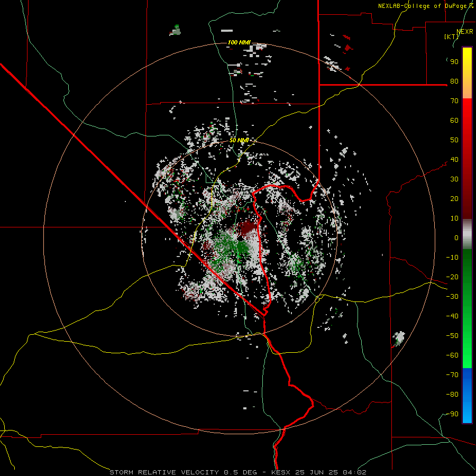This screenshot has width=476, height=476.
Task: Click the -50 value on the velocity scale
Action: (452, 336)
